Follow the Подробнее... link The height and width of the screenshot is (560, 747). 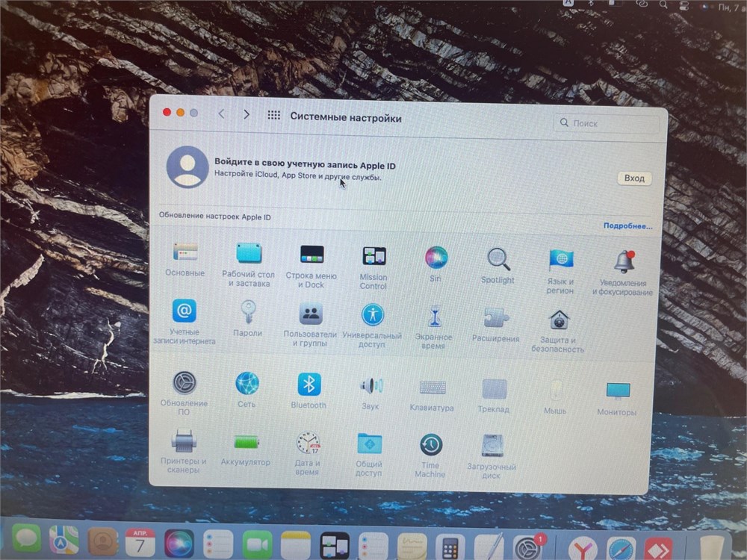[628, 225]
